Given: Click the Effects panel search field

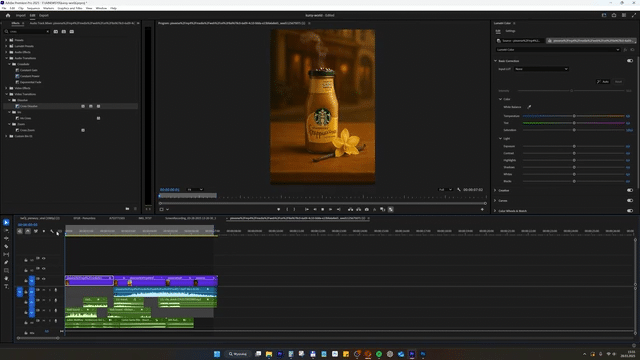Looking at the screenshot, I should 27,31.
